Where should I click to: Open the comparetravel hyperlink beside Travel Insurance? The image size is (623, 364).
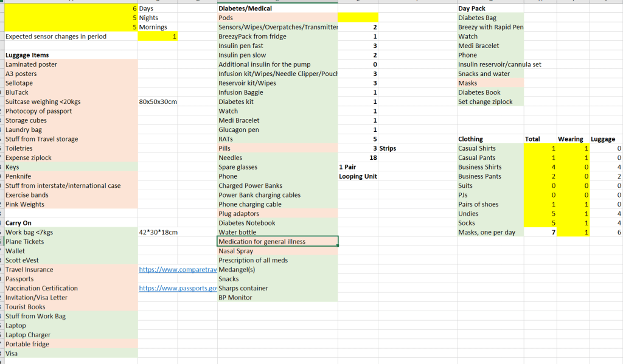177,270
